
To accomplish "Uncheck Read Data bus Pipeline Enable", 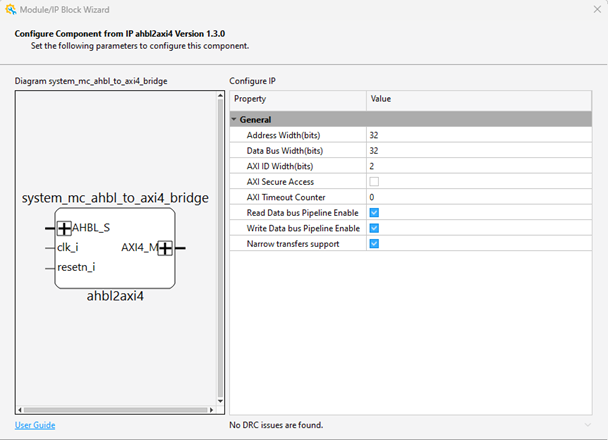I will coord(374,212).
